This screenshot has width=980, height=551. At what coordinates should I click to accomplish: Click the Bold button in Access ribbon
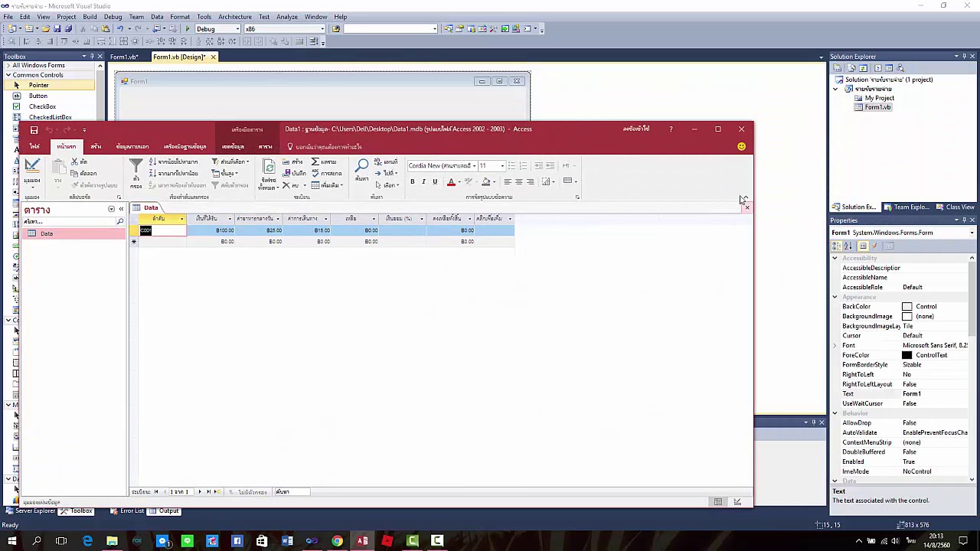tap(412, 181)
